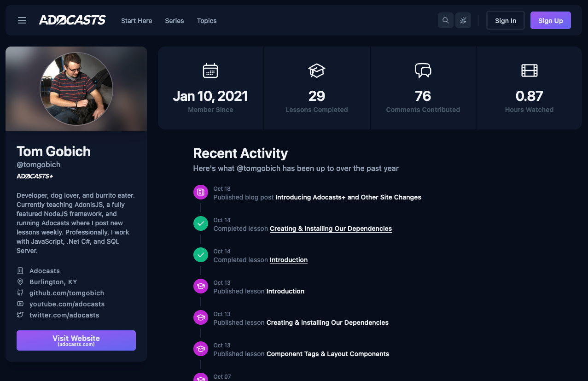The width and height of the screenshot is (588, 381).
Task: Go to the Start Here page
Action: pyautogui.click(x=136, y=21)
